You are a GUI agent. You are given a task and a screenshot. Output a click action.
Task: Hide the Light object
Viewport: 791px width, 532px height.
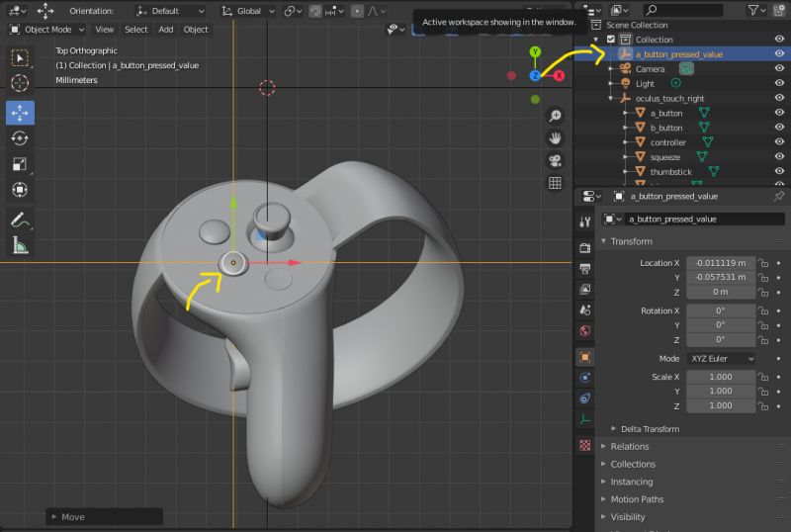[x=779, y=83]
